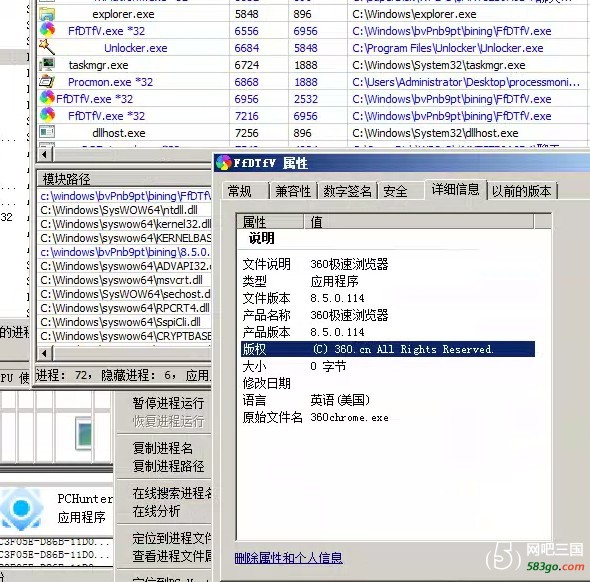Switch to the 常规 tab
Image resolution: width=590 pixels, height=582 pixels.
pyautogui.click(x=239, y=191)
